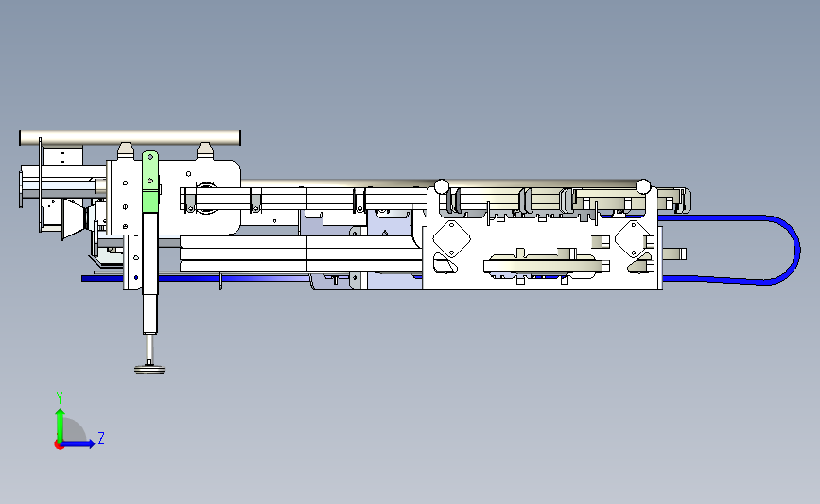Select the round leveling foot pad at bottom
Screen dimensions: 820x504
(149, 370)
